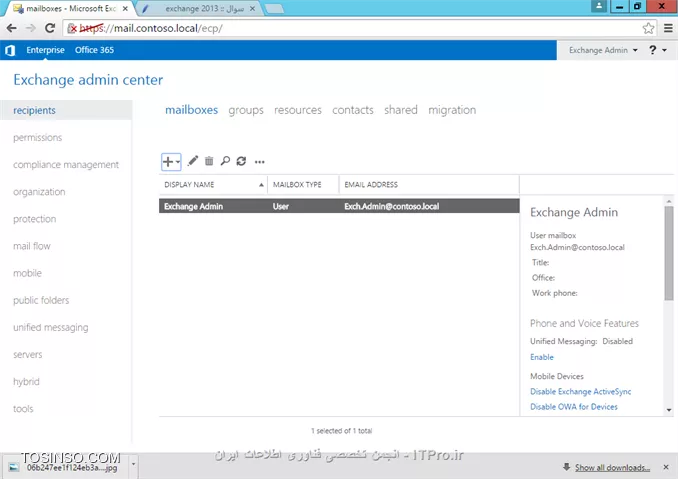
Task: Switch to the groups tab
Action: 246,110
